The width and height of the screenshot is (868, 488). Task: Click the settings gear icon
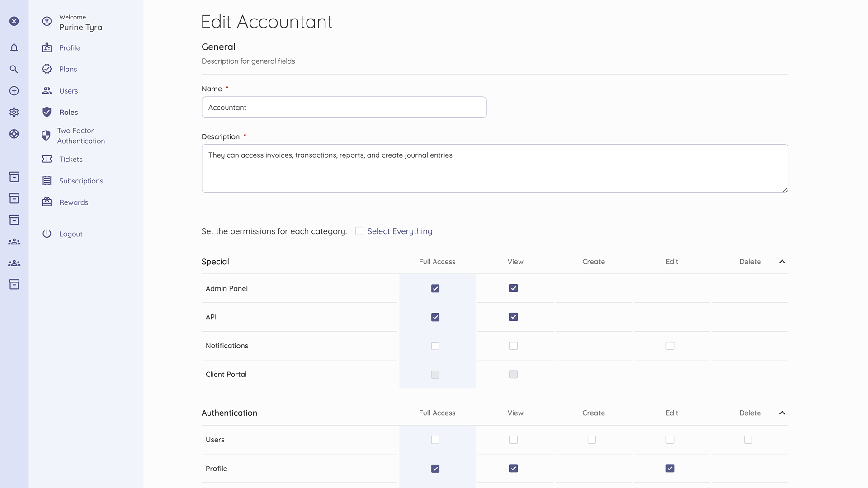pyautogui.click(x=14, y=112)
